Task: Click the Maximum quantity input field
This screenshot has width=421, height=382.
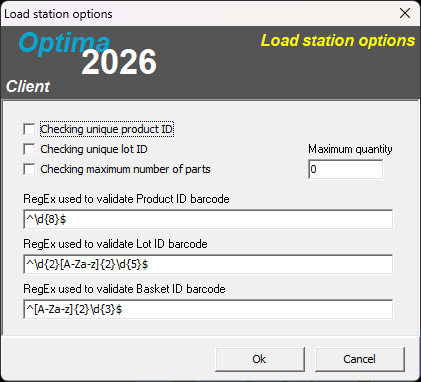Action: 346,169
